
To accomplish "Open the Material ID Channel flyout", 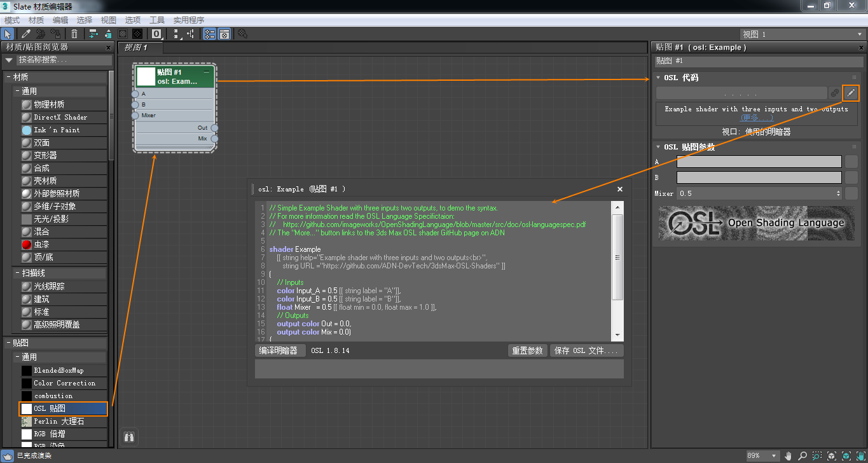I will point(156,34).
